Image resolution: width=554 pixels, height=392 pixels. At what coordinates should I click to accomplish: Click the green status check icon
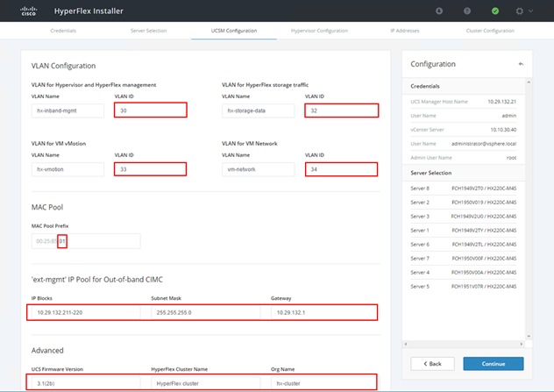click(x=495, y=11)
